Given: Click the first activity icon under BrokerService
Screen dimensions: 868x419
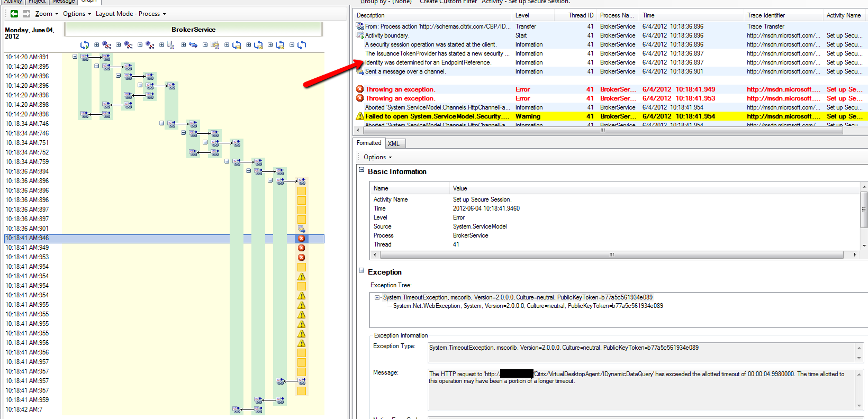Looking at the screenshot, I should 85,45.
